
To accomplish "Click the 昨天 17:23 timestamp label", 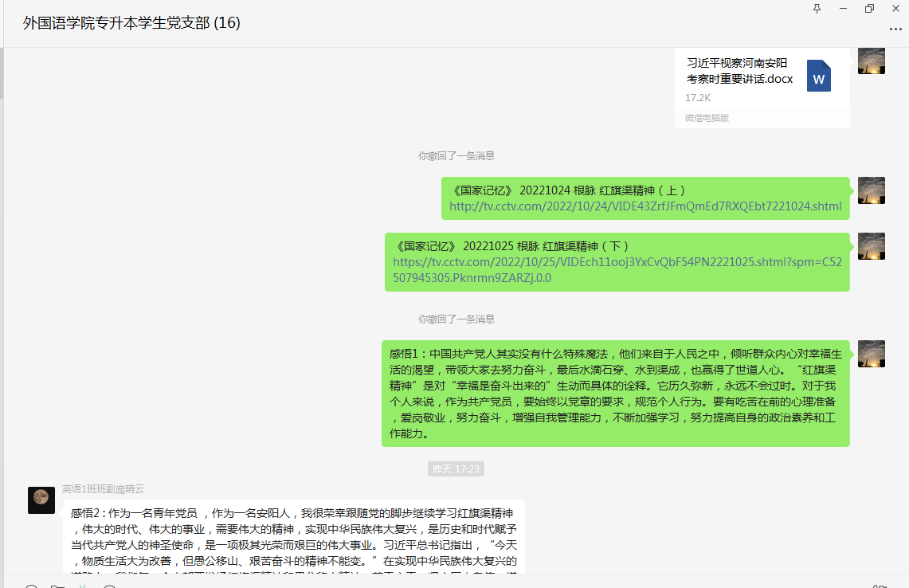I will tap(456, 469).
